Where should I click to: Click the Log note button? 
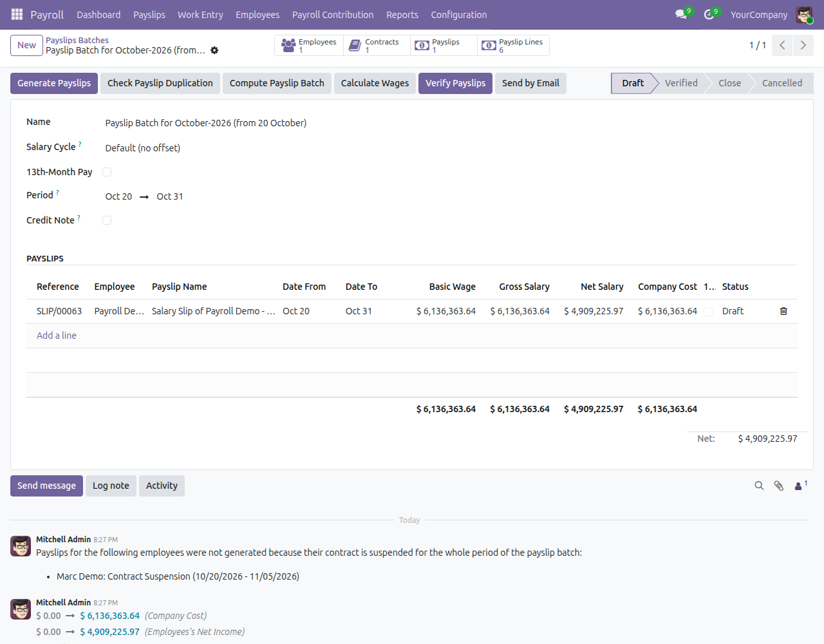point(111,486)
